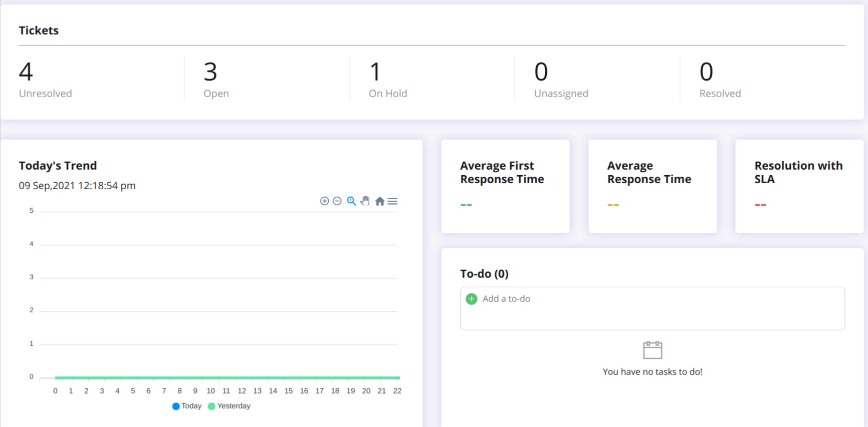This screenshot has height=427, width=868.
Task: Open the 0 Unassigned tickets count
Action: pyautogui.click(x=541, y=72)
